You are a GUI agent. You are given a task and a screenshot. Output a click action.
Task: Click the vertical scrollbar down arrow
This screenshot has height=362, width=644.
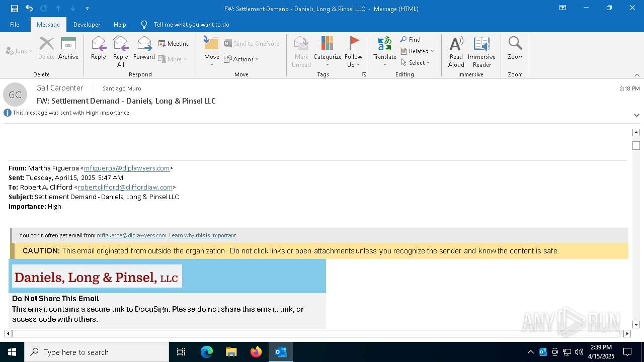click(x=636, y=325)
